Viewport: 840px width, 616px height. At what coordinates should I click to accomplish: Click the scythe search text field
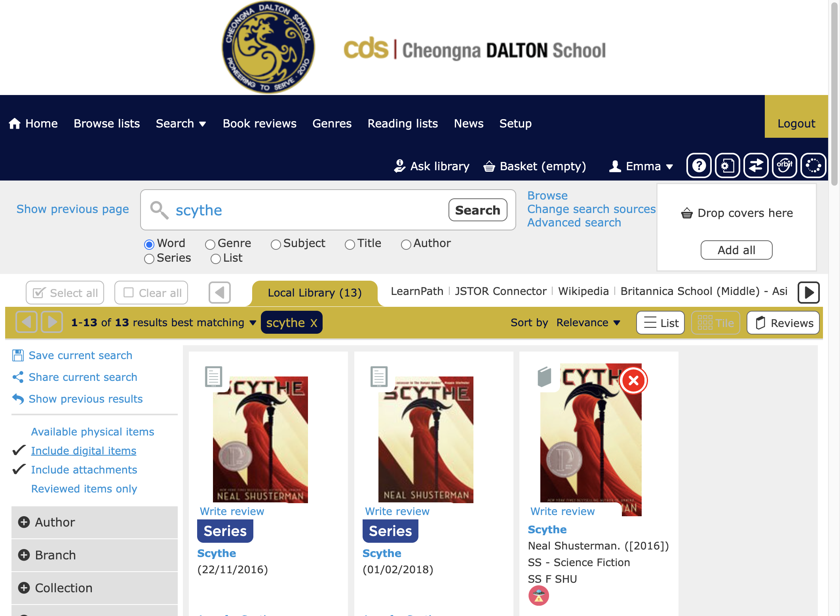click(x=309, y=210)
